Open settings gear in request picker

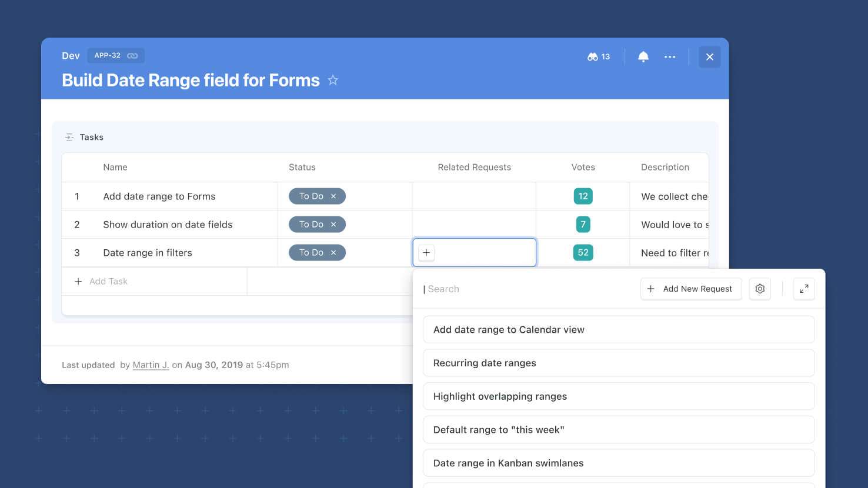tap(760, 289)
